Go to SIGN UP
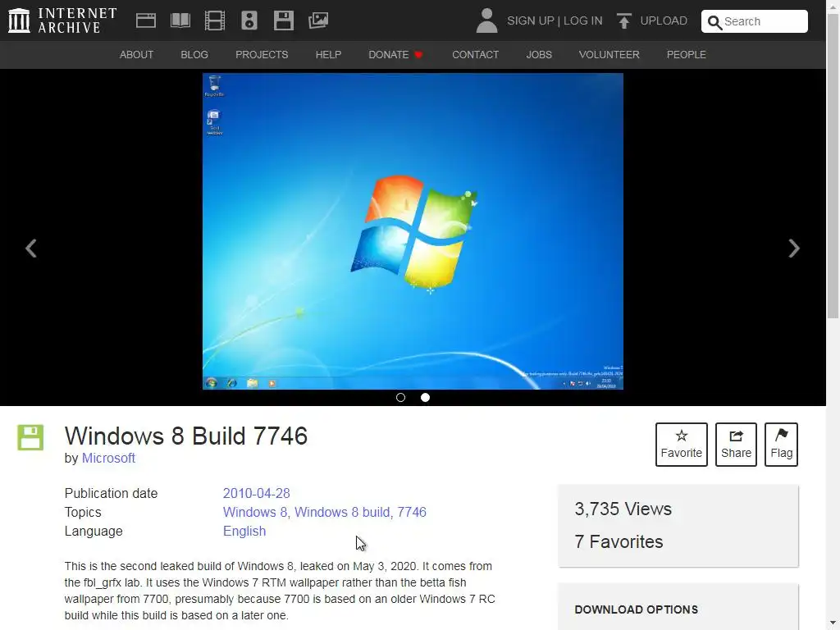Viewport: 840px width, 630px height. tap(531, 21)
